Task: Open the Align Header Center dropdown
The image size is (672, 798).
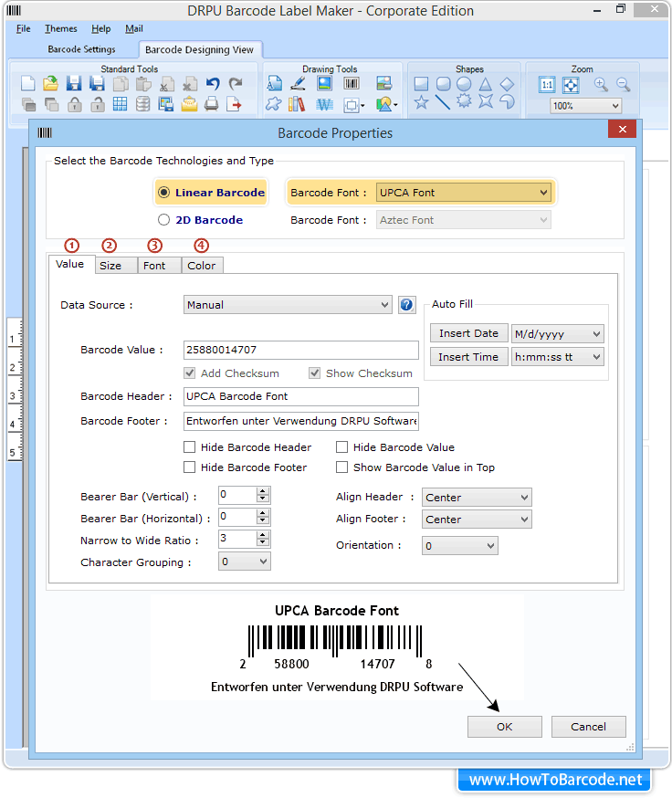Action: (477, 498)
